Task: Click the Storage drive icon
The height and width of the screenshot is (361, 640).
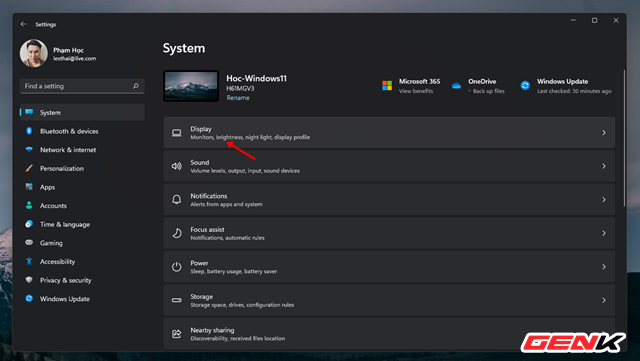Action: pos(176,300)
